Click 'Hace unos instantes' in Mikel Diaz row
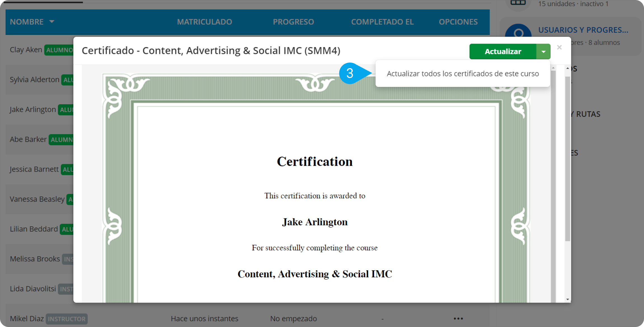The width and height of the screenshot is (644, 327). click(205, 319)
